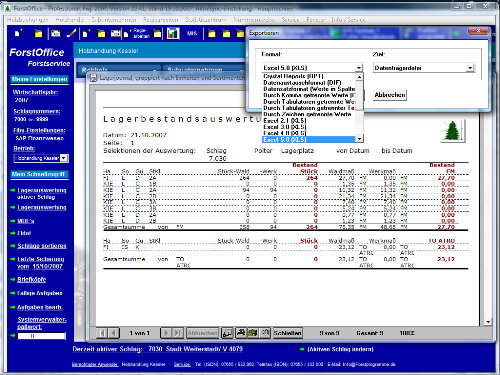The height and width of the screenshot is (375, 500).
Task: Click the green tree logo on the report
Action: click(453, 131)
